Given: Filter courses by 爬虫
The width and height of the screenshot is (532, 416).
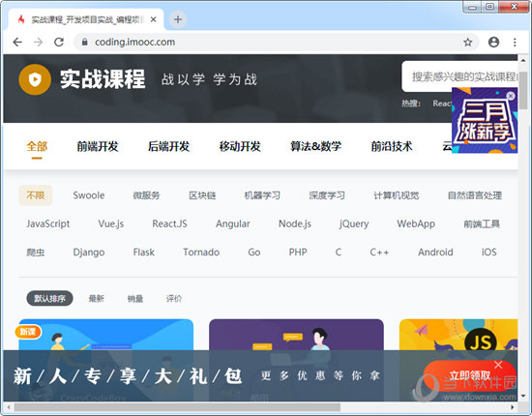Looking at the screenshot, I should (36, 253).
